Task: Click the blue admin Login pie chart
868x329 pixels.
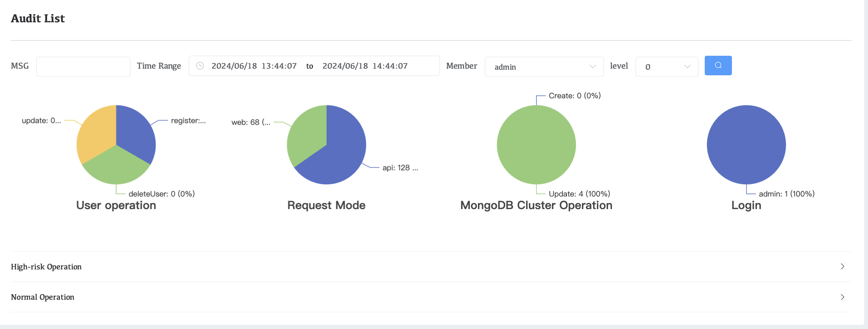Action: click(746, 145)
